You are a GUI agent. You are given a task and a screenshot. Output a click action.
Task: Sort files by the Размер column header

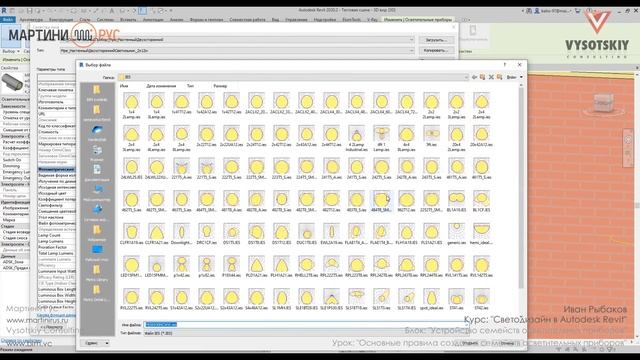pyautogui.click(x=220, y=86)
